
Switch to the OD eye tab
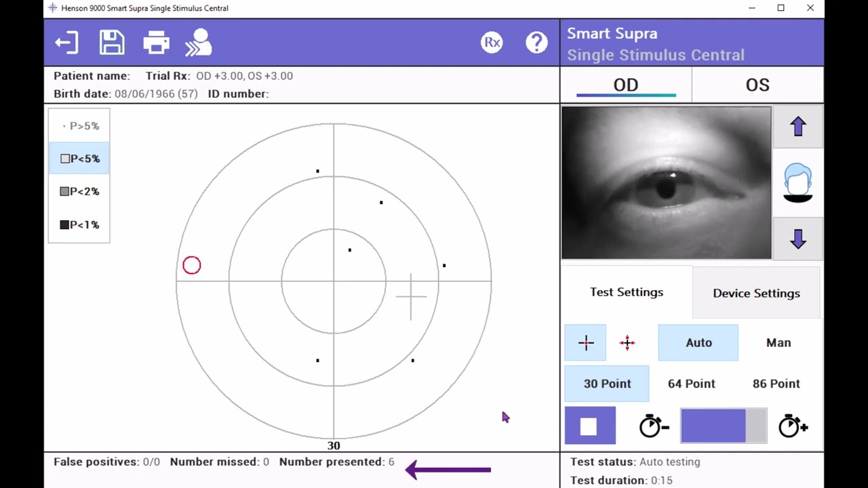(x=626, y=85)
